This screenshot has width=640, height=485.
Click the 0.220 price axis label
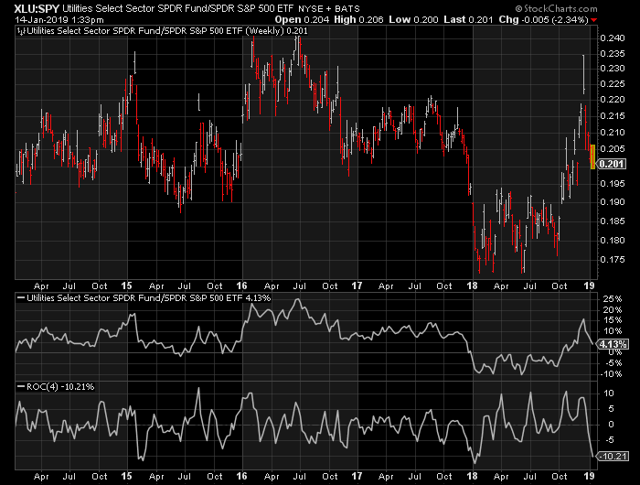coord(612,99)
